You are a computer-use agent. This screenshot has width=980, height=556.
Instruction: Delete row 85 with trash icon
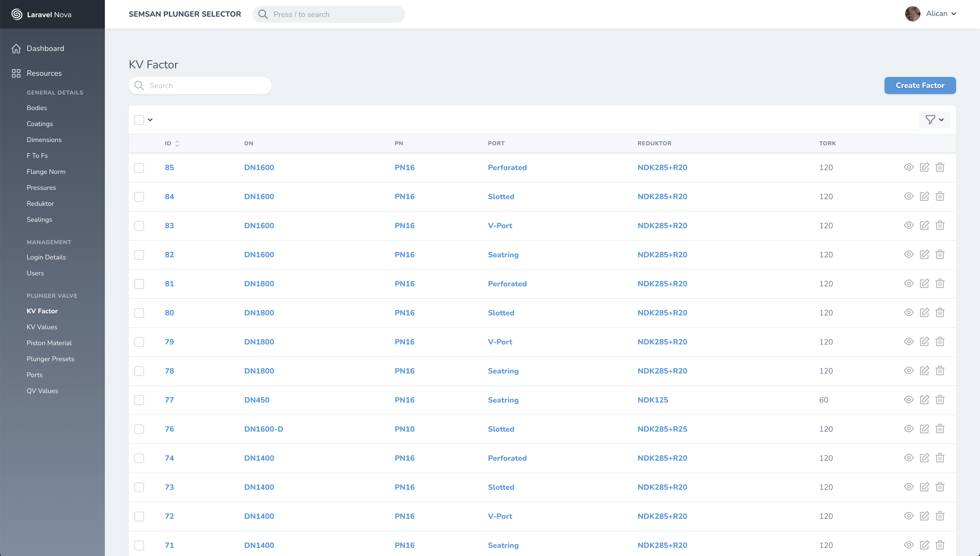coord(940,167)
